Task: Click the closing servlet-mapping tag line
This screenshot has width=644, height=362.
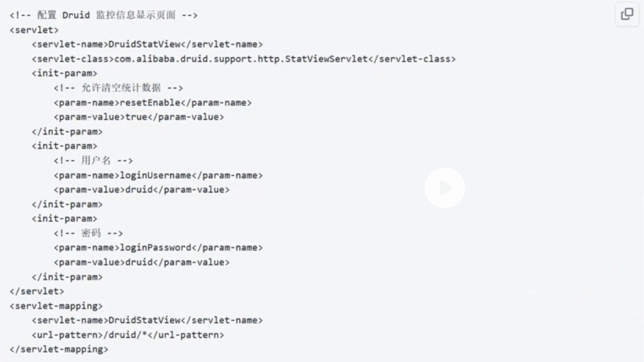Action: tap(59, 349)
